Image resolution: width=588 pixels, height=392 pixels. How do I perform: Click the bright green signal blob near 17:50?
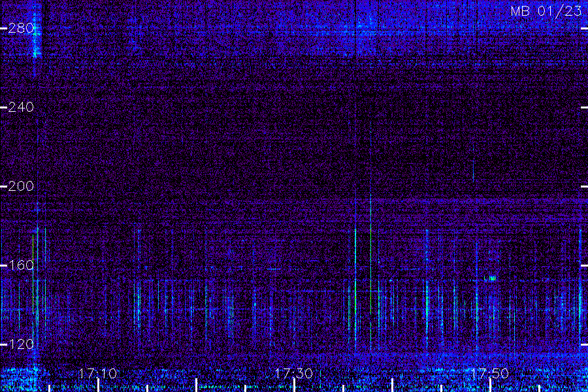pyautogui.click(x=491, y=278)
